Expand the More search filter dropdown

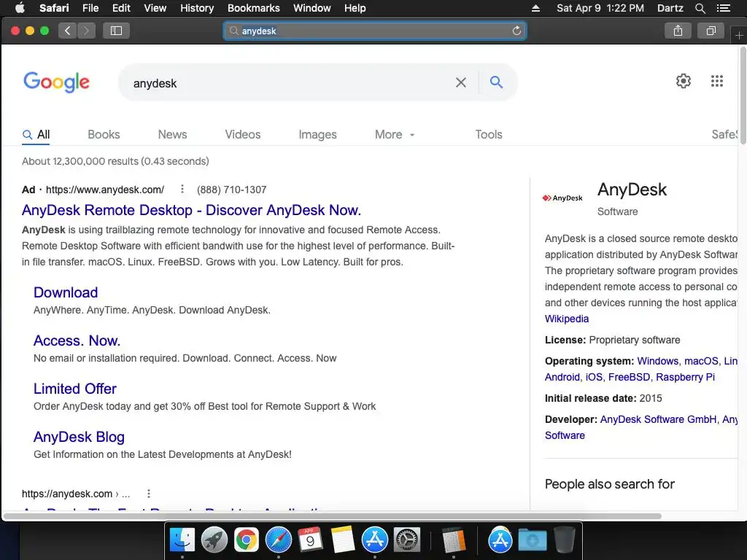click(x=395, y=135)
